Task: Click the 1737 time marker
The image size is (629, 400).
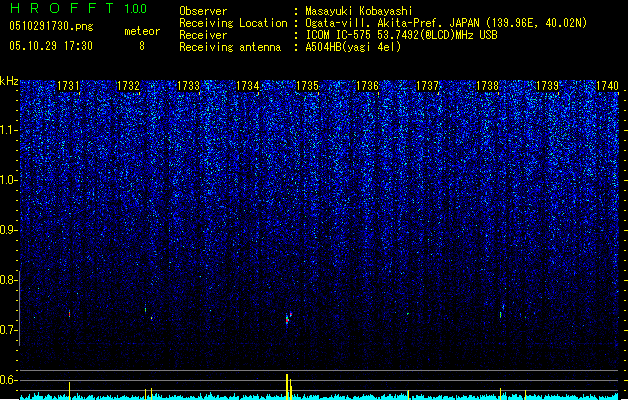Action: 427,86
